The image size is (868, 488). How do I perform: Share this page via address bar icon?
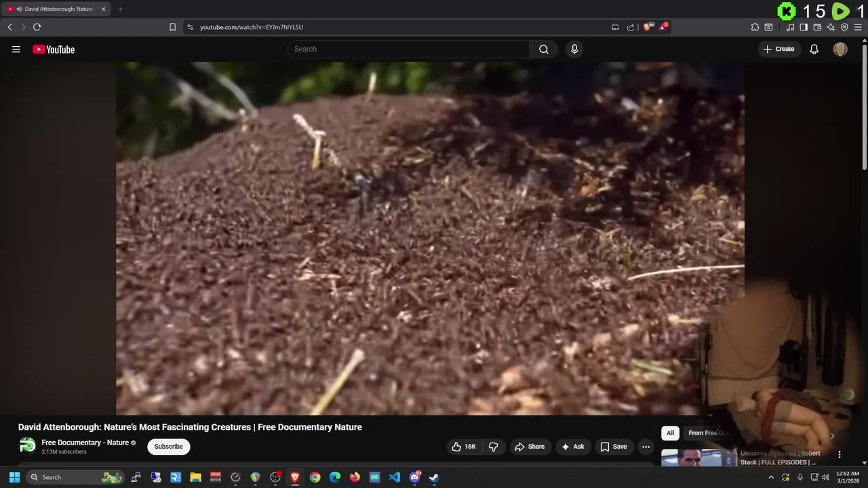630,27
